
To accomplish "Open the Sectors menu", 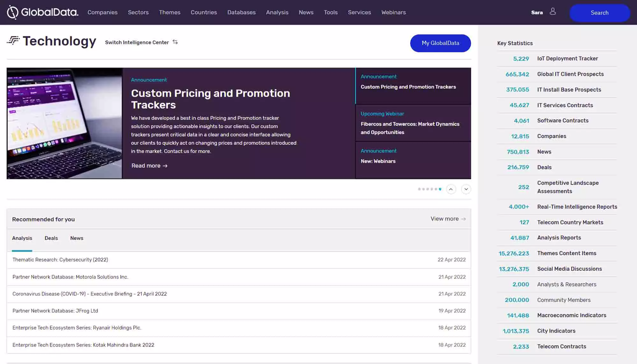I will [x=138, y=12].
